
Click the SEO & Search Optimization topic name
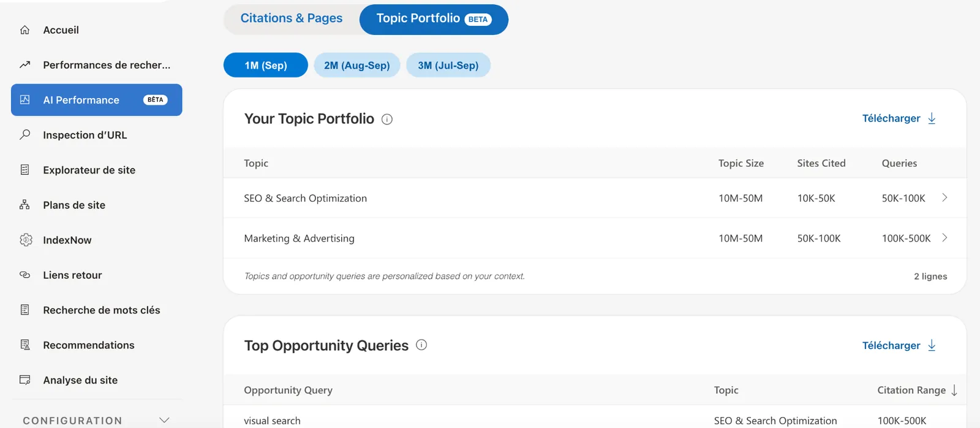click(306, 198)
